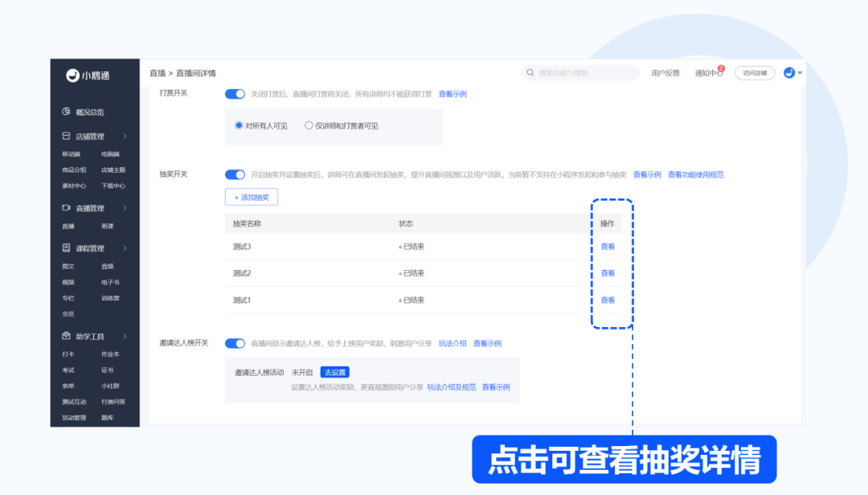Open 表单 tool

tap(68, 386)
